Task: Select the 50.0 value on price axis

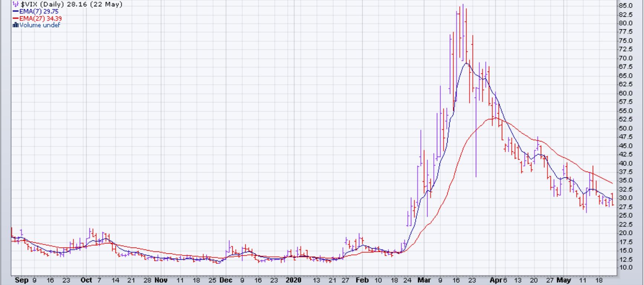Action: (625, 128)
